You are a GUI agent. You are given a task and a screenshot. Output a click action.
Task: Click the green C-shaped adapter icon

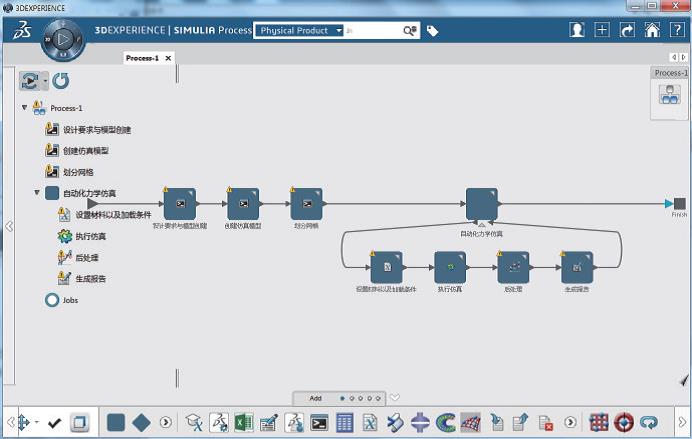(446, 423)
